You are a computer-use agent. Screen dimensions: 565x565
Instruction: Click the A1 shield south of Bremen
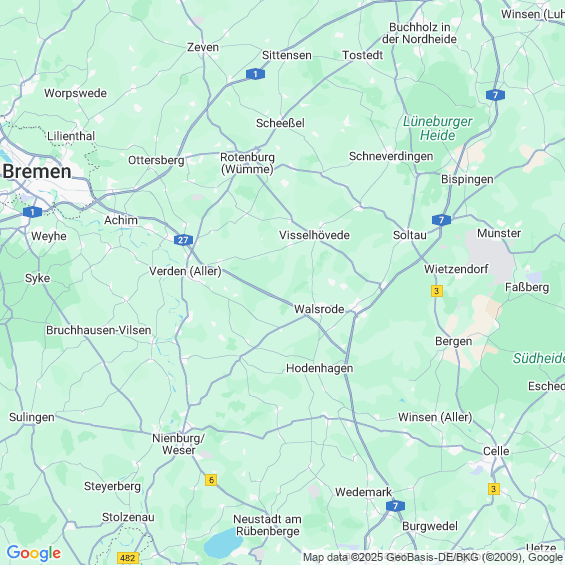32,212
